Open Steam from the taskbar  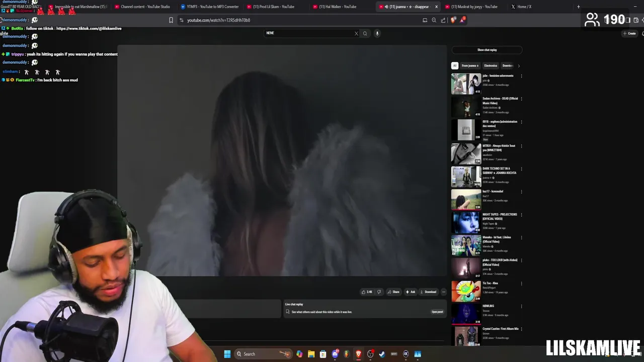(382, 354)
